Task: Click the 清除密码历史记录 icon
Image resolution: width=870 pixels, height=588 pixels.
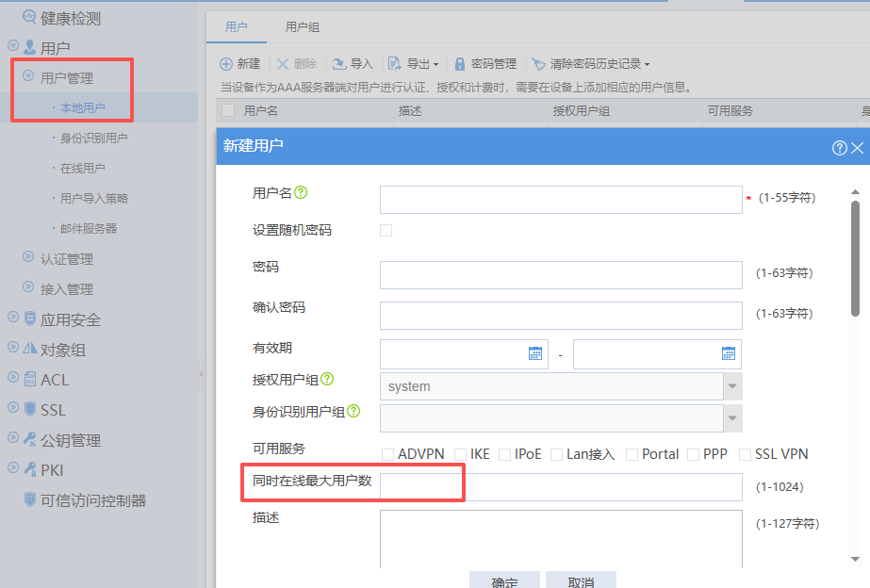Action: (x=538, y=64)
